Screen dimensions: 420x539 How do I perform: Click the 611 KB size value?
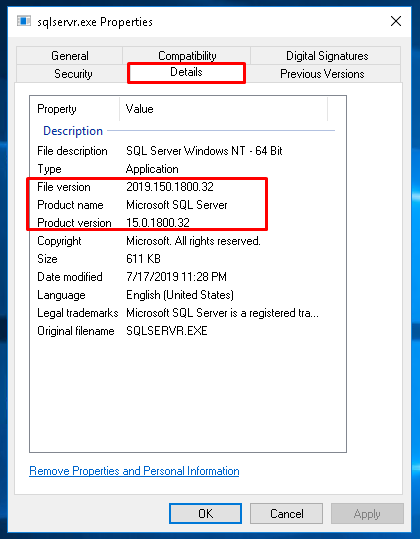tap(143, 259)
